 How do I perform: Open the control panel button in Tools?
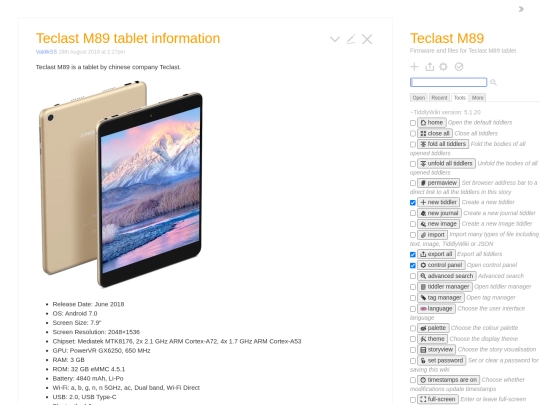[441, 265]
